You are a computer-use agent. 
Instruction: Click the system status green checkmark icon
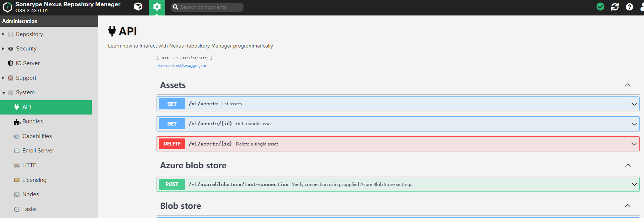coord(600,7)
